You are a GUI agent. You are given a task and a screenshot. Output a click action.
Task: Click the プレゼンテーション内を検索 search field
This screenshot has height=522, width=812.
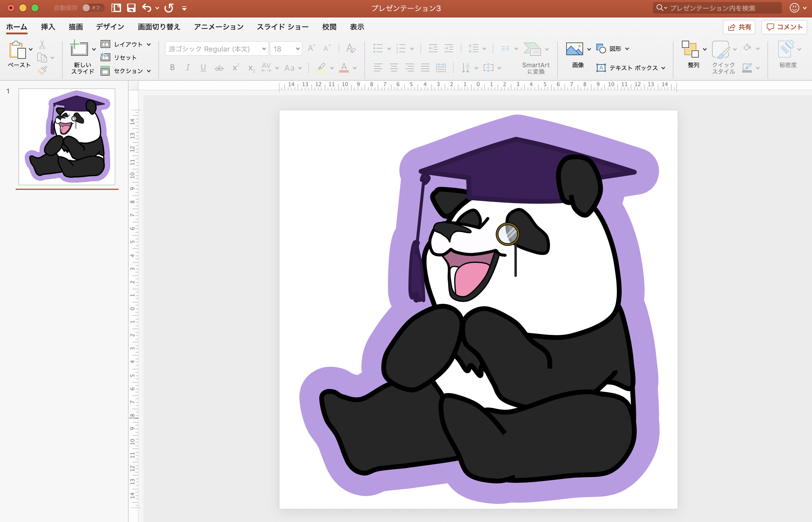point(717,8)
